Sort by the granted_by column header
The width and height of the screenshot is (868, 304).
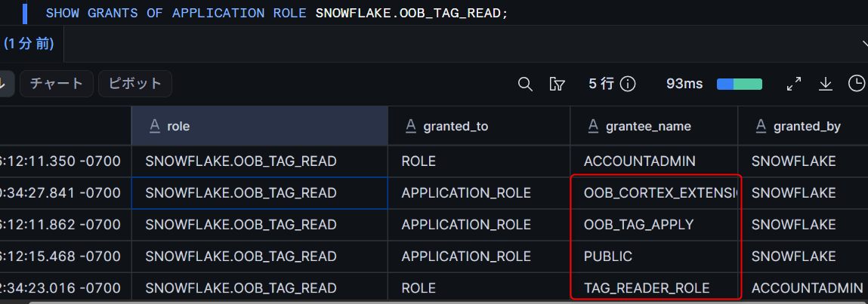point(803,126)
